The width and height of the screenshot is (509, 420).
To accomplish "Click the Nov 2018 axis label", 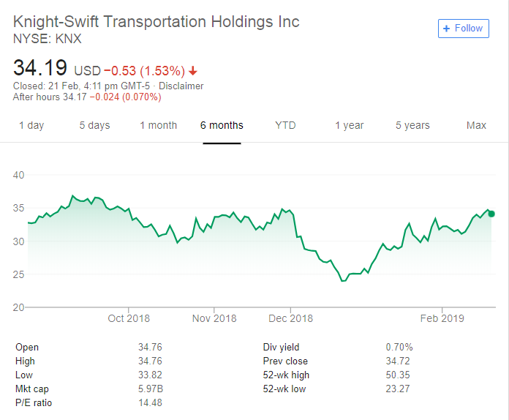I will pos(216,318).
